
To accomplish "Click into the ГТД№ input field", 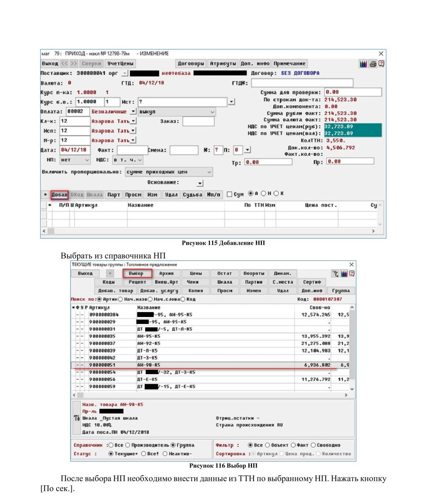I will click(302, 83).
